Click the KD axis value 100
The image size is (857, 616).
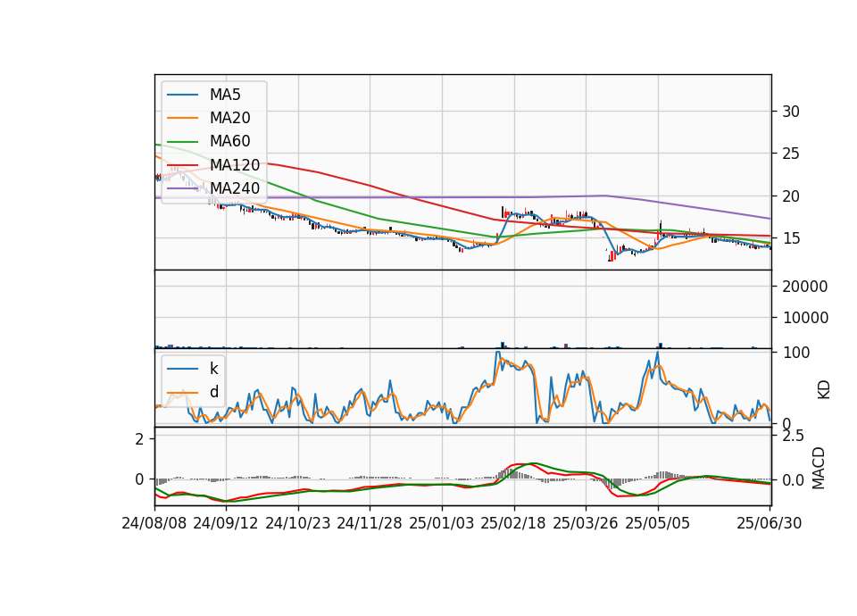coord(795,353)
